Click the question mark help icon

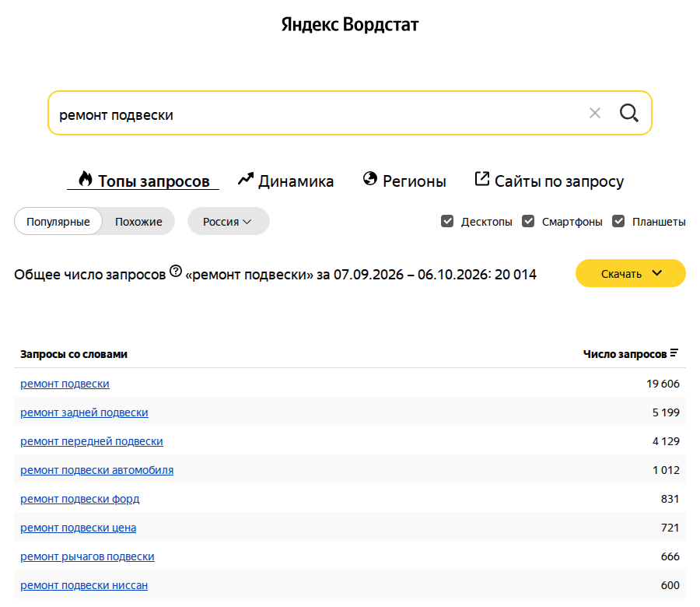coord(176,271)
